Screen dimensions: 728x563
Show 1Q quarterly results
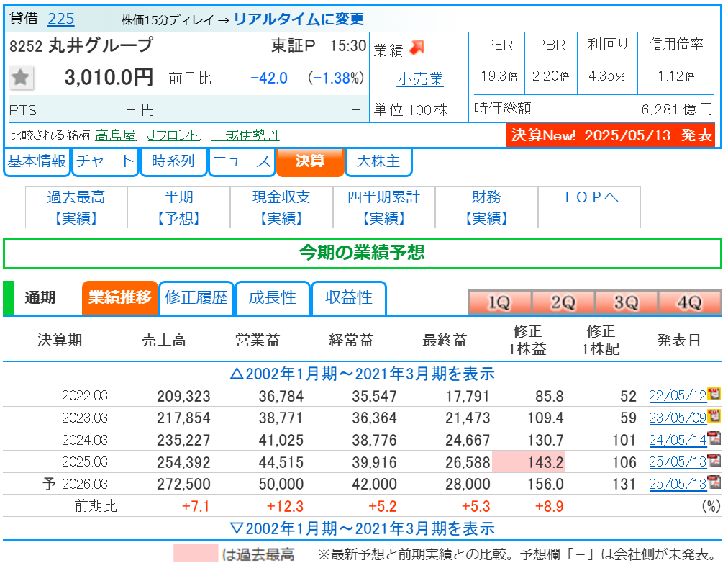[499, 302]
